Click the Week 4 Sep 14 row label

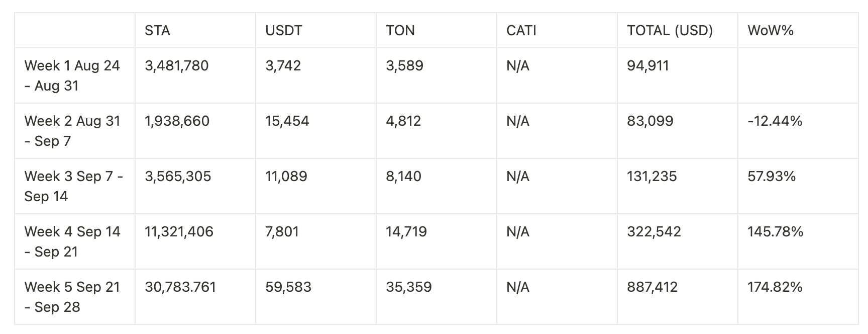(72, 241)
